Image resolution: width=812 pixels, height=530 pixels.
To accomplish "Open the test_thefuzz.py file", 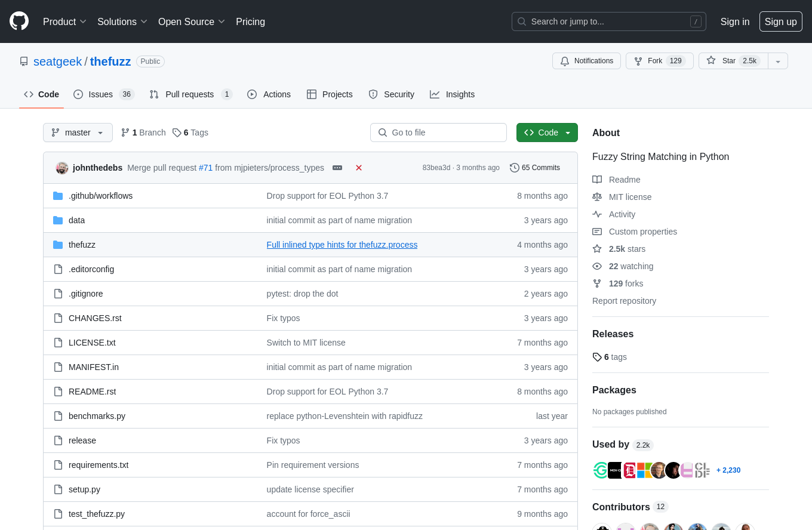I will pyautogui.click(x=97, y=514).
